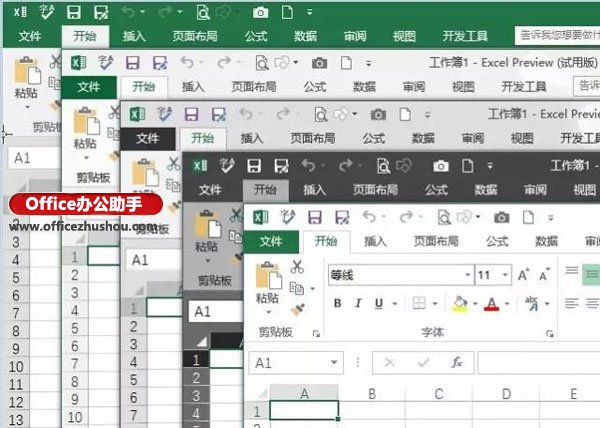Open 字体 dialog launcher in front window

[550, 334]
